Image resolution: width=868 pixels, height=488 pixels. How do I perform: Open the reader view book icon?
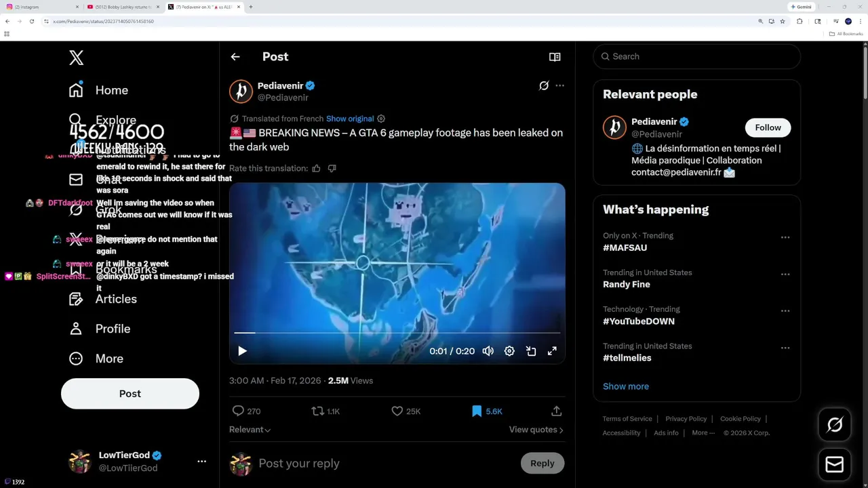(x=555, y=57)
